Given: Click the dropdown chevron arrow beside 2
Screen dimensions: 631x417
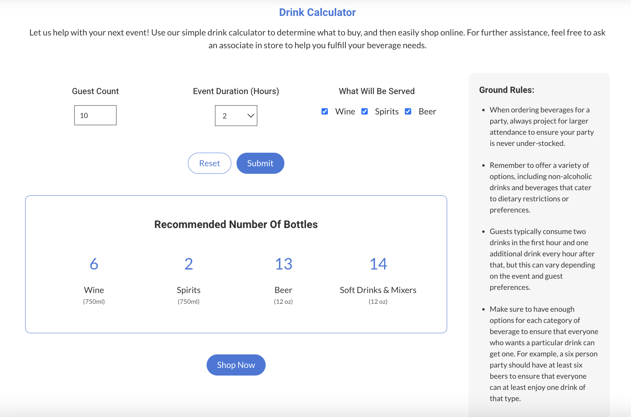Looking at the screenshot, I should pos(251,116).
